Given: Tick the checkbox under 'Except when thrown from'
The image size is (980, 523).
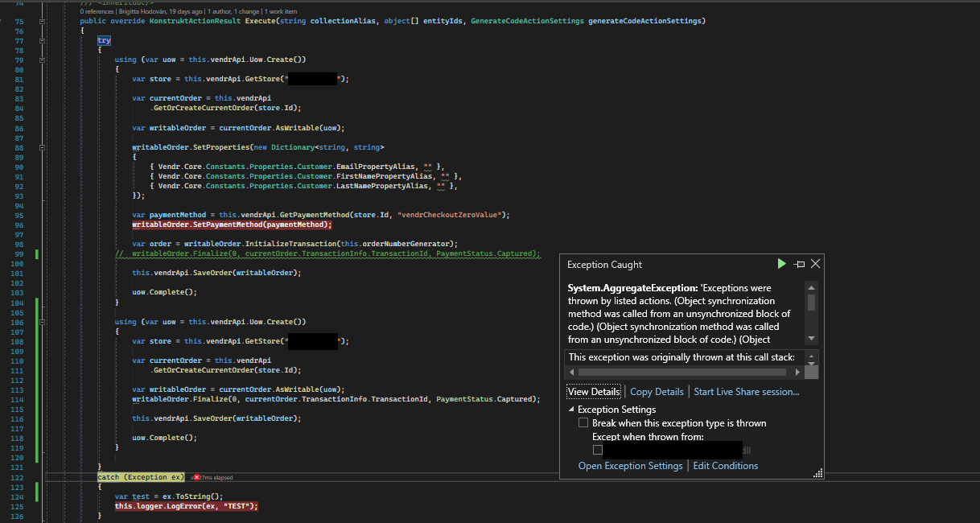Looking at the screenshot, I should [597, 451].
